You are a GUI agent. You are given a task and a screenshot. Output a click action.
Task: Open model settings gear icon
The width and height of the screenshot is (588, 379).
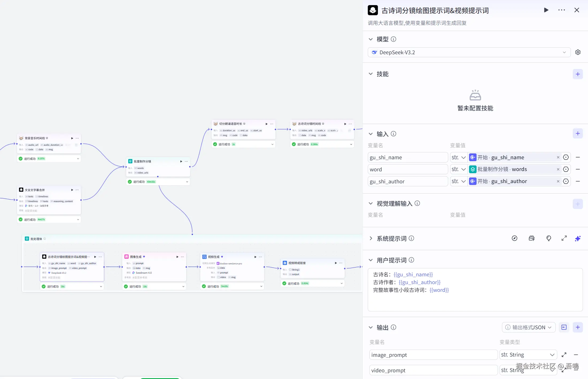(x=578, y=52)
